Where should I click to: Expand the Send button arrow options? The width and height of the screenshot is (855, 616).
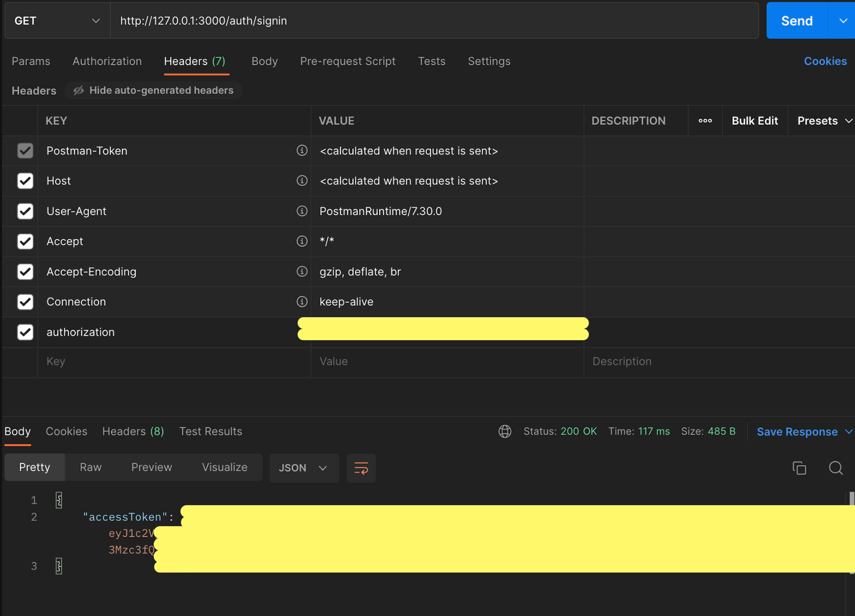tap(843, 21)
